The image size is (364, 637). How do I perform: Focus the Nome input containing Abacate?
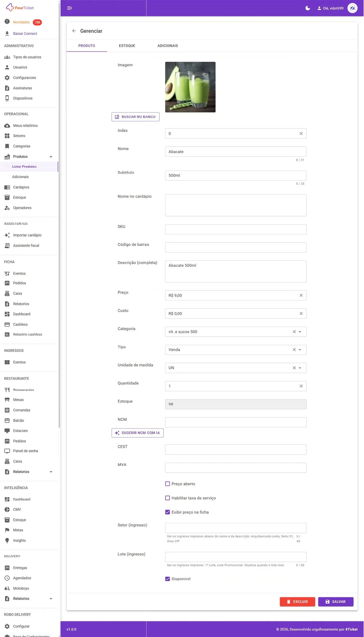pos(236,152)
